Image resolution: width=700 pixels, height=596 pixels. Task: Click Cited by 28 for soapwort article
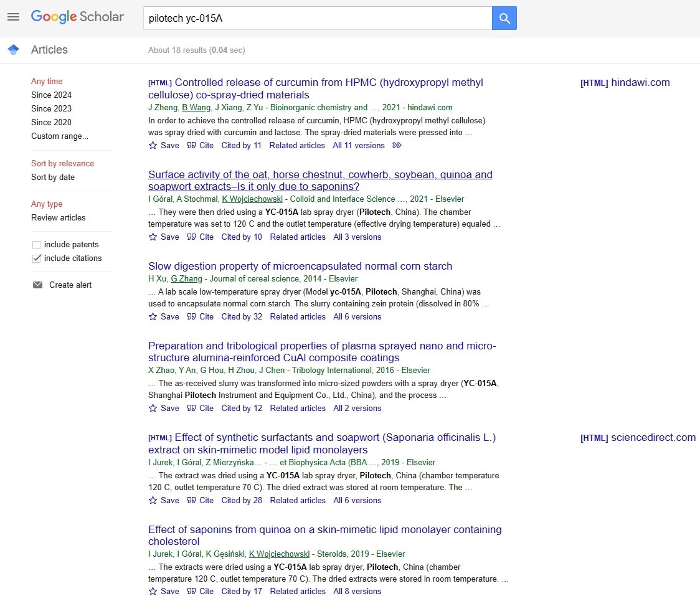[242, 500]
